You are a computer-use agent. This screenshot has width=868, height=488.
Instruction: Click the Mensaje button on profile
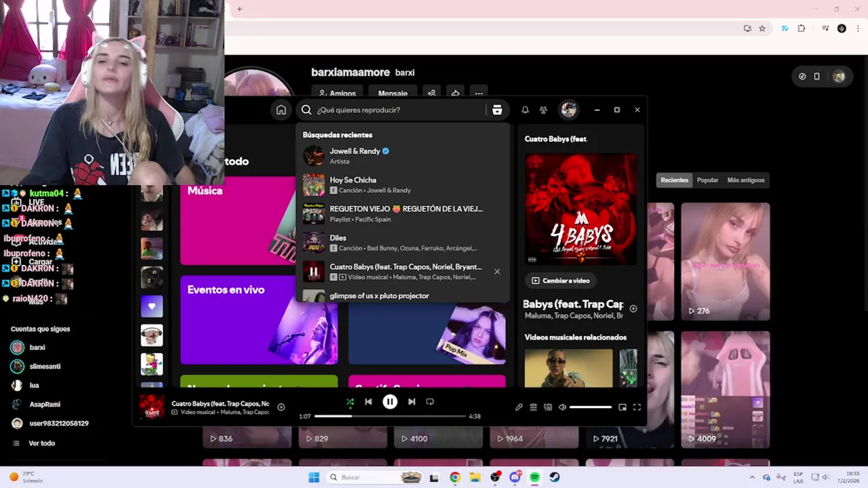tap(393, 94)
